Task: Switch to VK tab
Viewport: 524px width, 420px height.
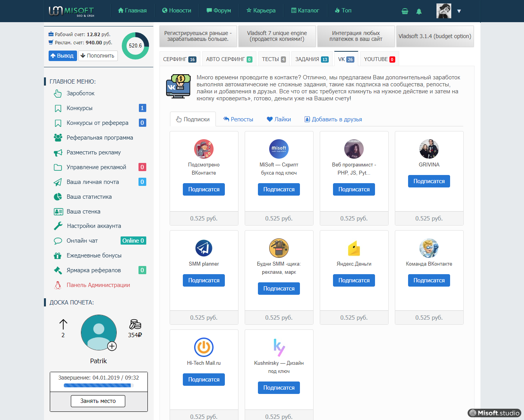Action: pyautogui.click(x=346, y=59)
